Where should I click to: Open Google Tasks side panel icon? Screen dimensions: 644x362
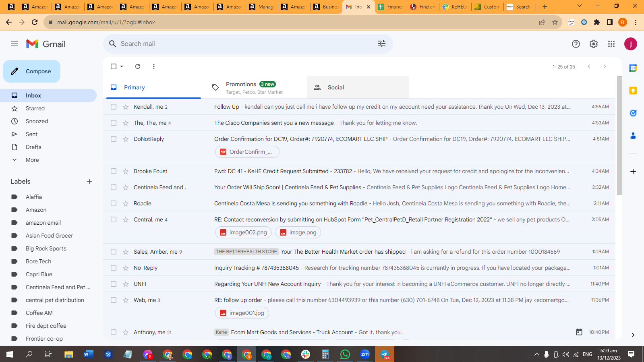pyautogui.click(x=633, y=113)
